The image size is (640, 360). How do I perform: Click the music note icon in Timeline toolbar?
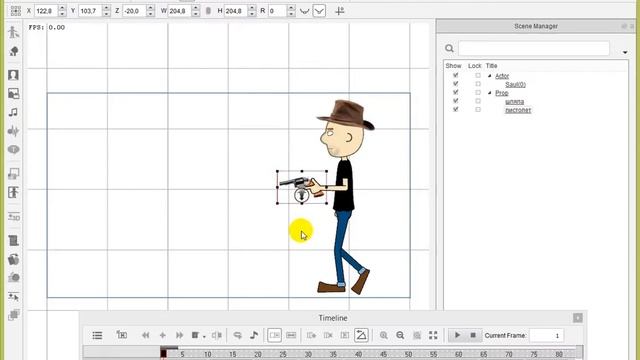(254, 336)
